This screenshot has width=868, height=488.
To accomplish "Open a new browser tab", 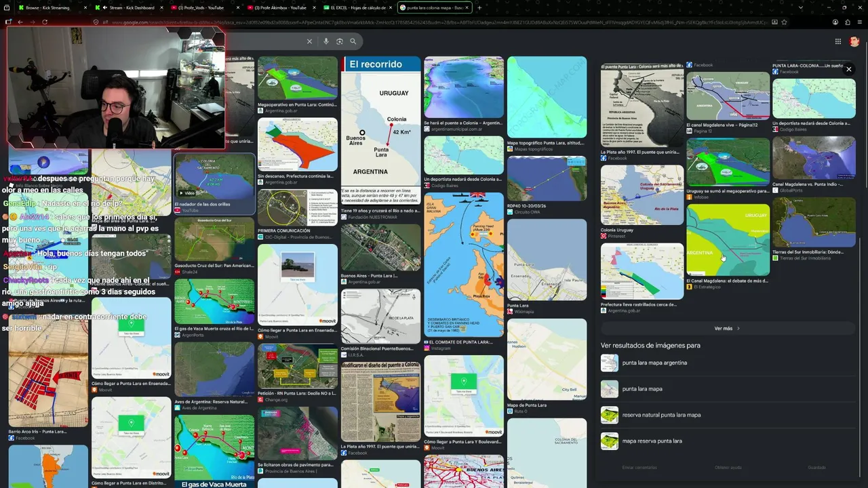I will pyautogui.click(x=479, y=7).
